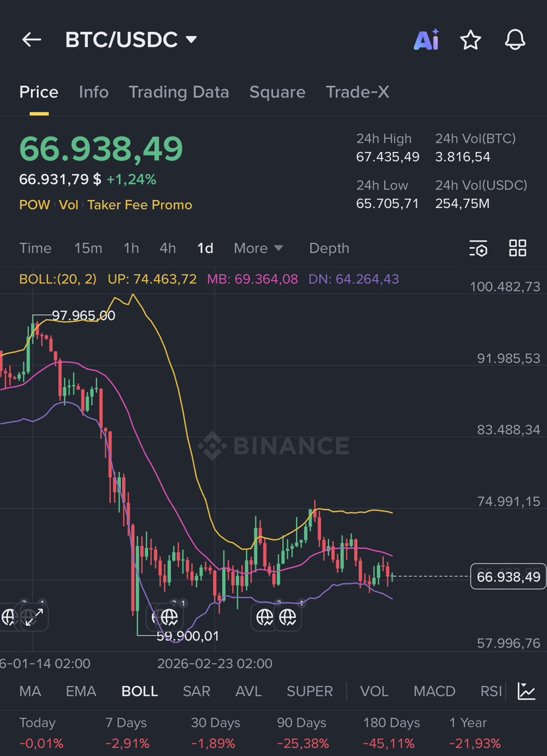The image size is (547, 756).
Task: Enable the SAR indicator
Action: (197, 691)
